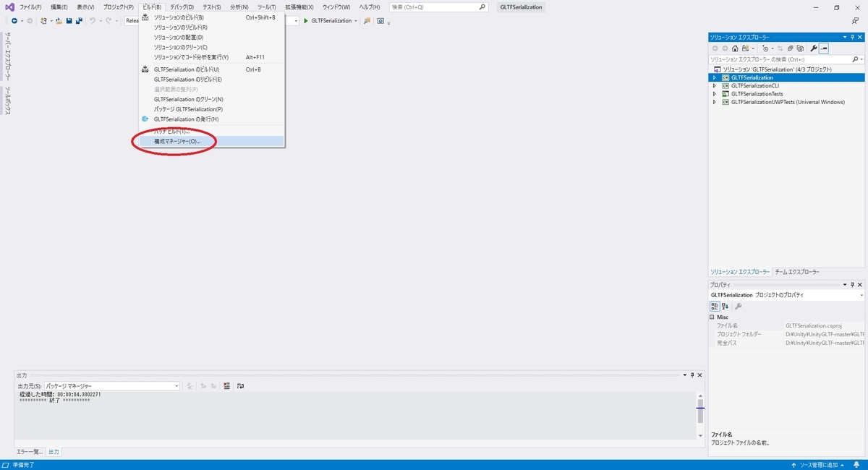
Task: Select GLTFSerializationCLI project in tree
Action: 754,85
